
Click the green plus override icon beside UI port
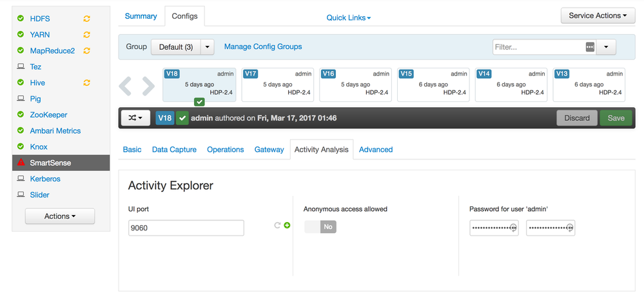point(287,225)
